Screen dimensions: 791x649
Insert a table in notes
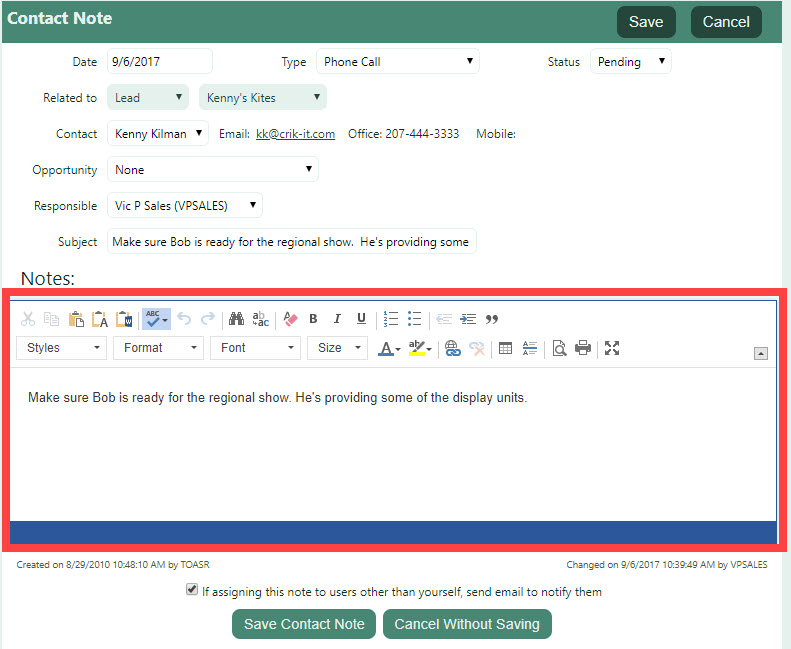[x=506, y=348]
